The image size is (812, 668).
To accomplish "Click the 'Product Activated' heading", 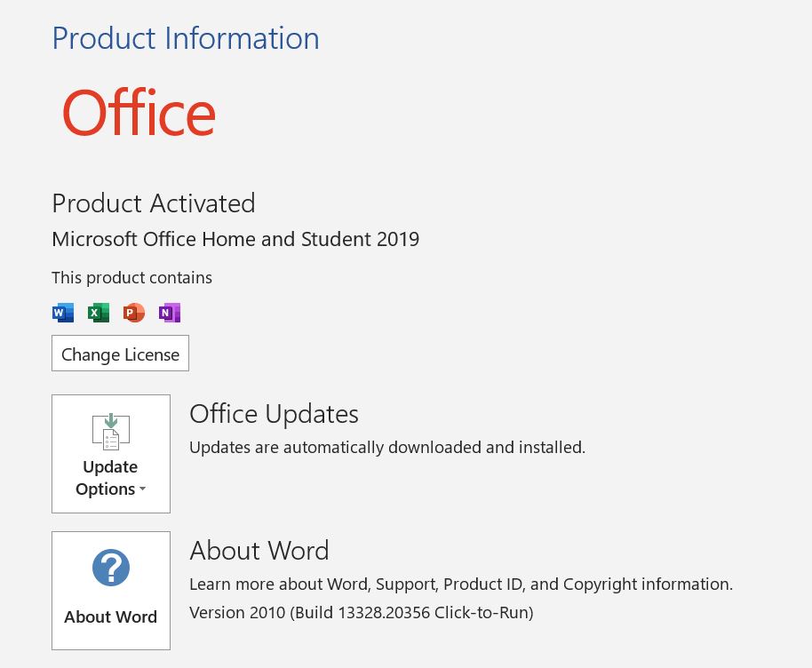I will (154, 203).
